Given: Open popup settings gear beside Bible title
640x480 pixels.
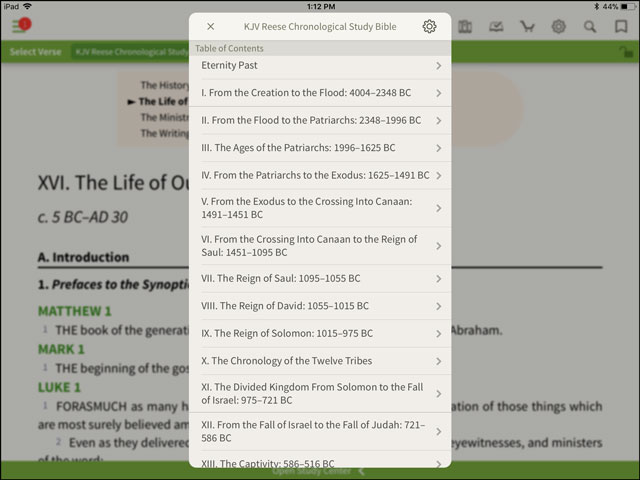Looking at the screenshot, I should (x=429, y=27).
